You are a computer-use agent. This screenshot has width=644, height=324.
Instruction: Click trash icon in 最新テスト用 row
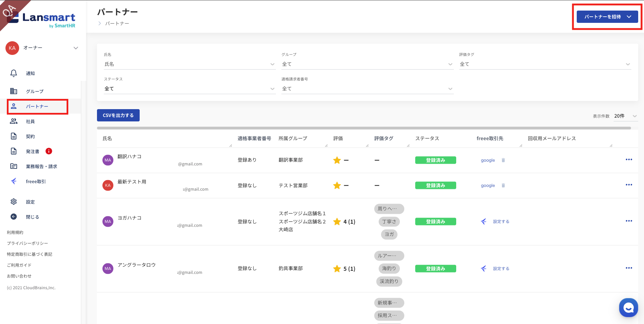(x=503, y=185)
